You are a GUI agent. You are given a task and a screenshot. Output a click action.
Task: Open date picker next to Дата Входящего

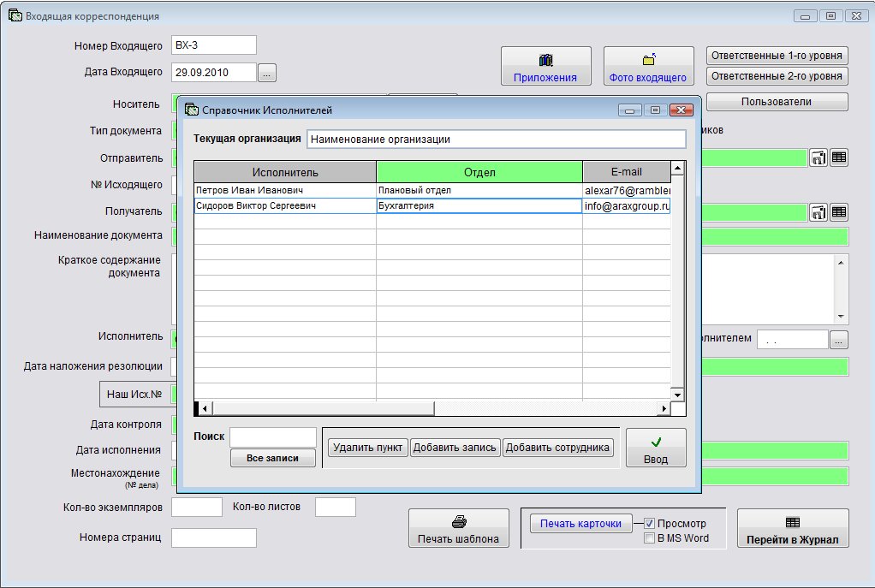[267, 74]
